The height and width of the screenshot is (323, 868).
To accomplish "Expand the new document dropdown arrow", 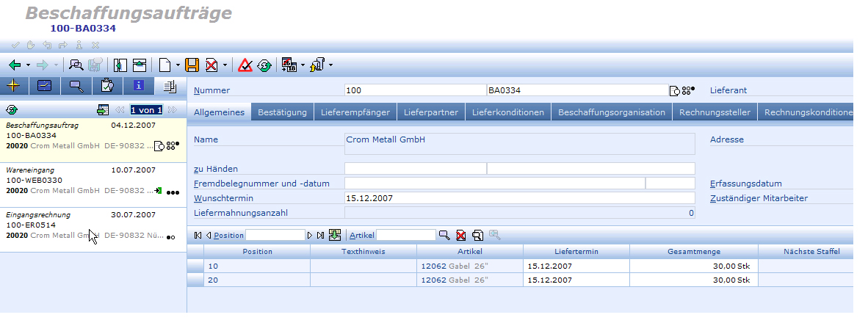I will pyautogui.click(x=177, y=65).
